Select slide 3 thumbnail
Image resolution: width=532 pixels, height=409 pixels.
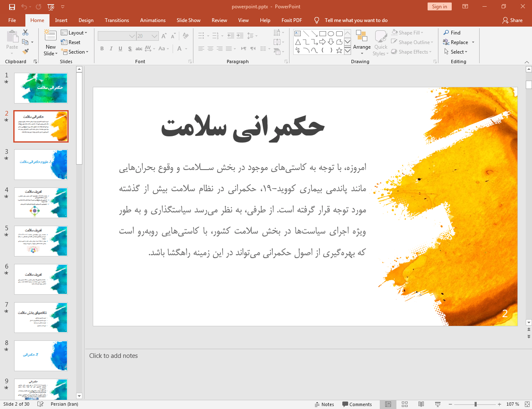[41, 165]
